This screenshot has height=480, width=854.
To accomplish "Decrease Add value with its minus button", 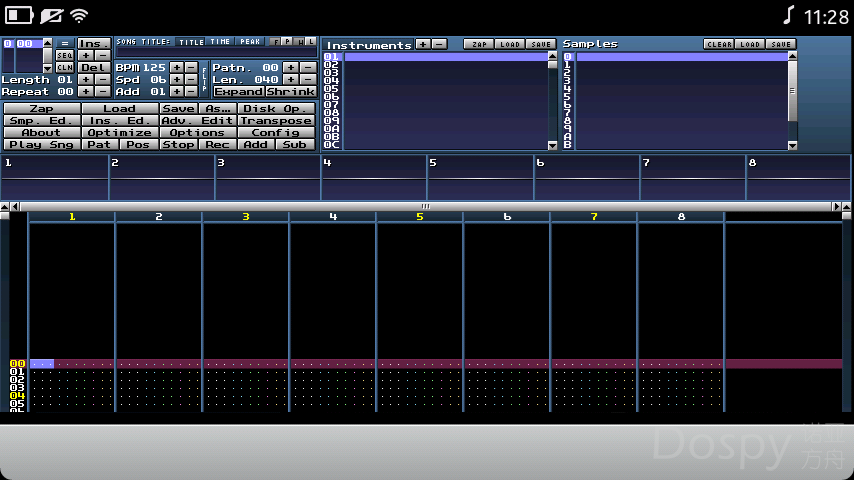I will (191, 92).
